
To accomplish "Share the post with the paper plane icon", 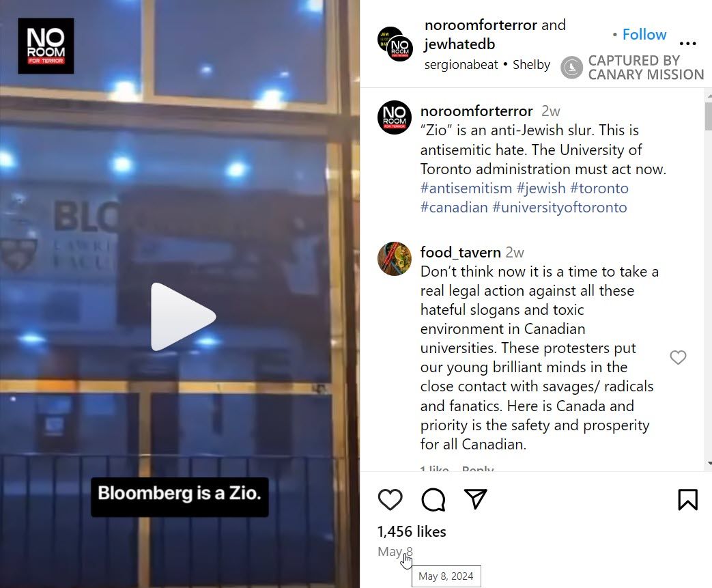I will pyautogui.click(x=475, y=499).
